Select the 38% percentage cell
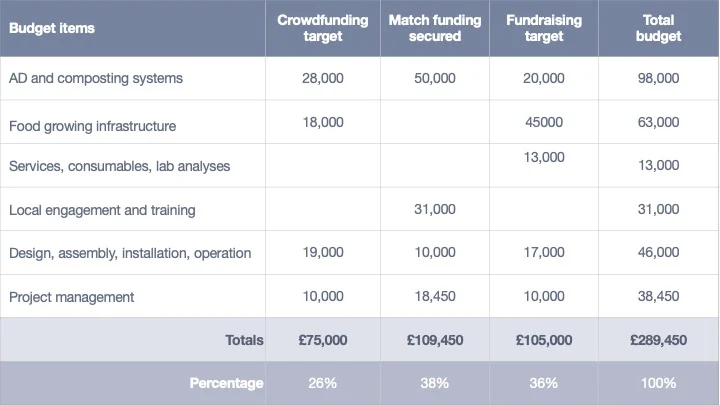 pos(434,383)
